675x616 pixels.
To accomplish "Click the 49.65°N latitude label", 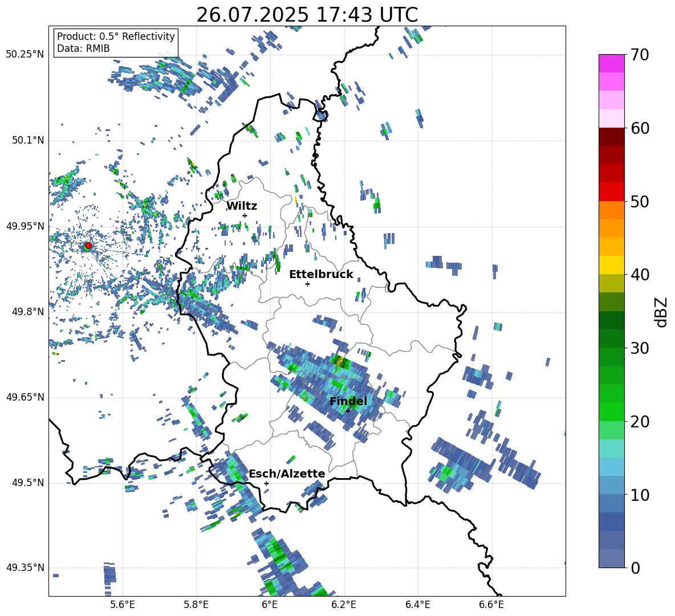I will (x=25, y=397).
